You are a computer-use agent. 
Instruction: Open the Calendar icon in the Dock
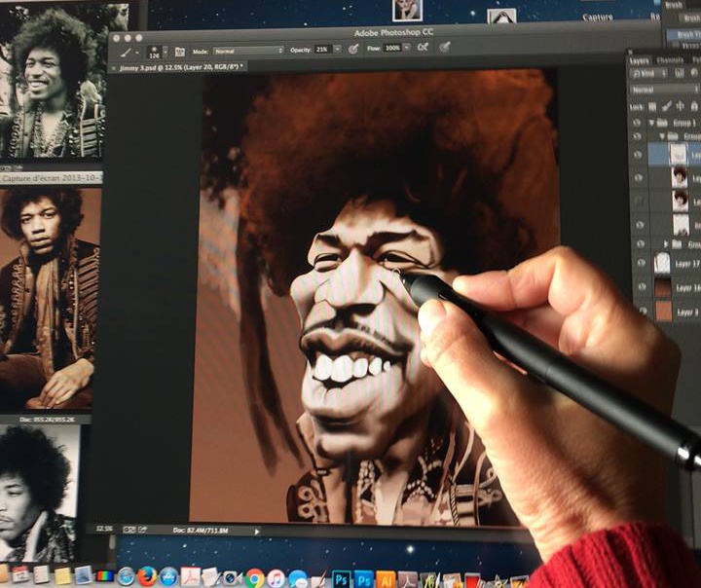click(x=20, y=574)
